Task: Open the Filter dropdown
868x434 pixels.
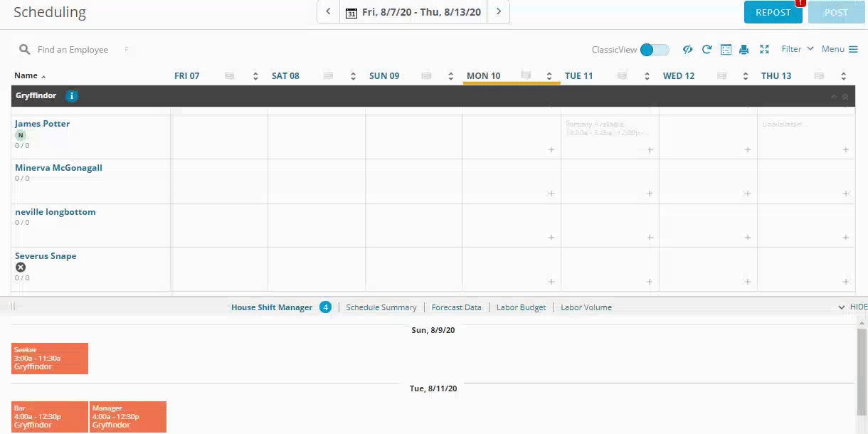Action: pyautogui.click(x=797, y=49)
